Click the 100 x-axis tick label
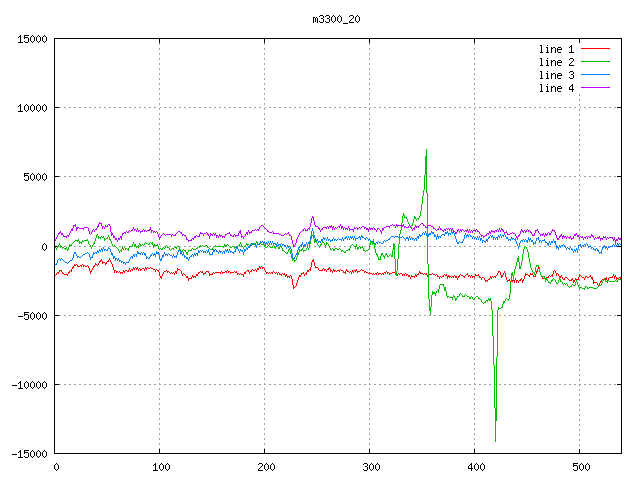Viewport: 640px width, 480px height. (160, 467)
